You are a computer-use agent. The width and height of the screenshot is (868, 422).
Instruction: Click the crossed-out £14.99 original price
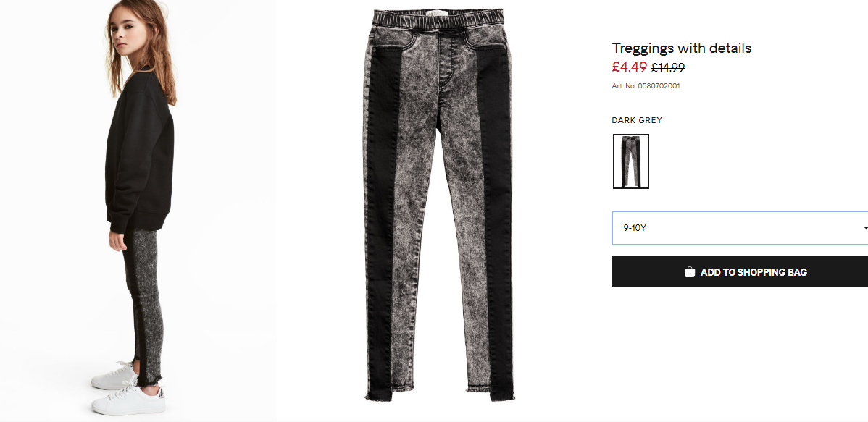coord(668,67)
